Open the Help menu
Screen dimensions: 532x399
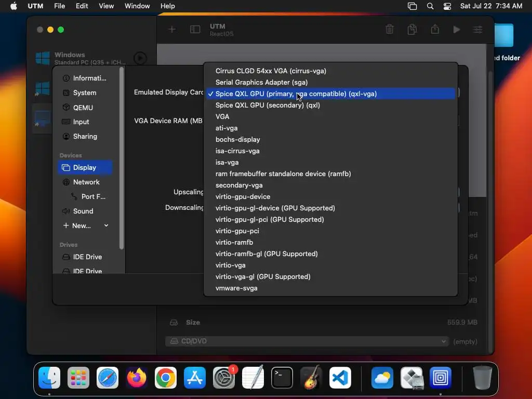(168, 6)
